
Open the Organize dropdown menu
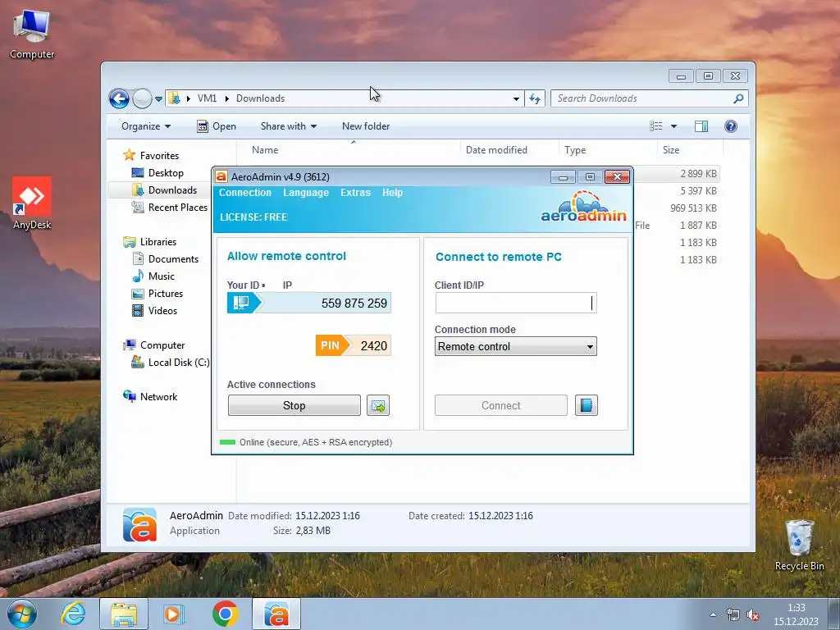[146, 126]
